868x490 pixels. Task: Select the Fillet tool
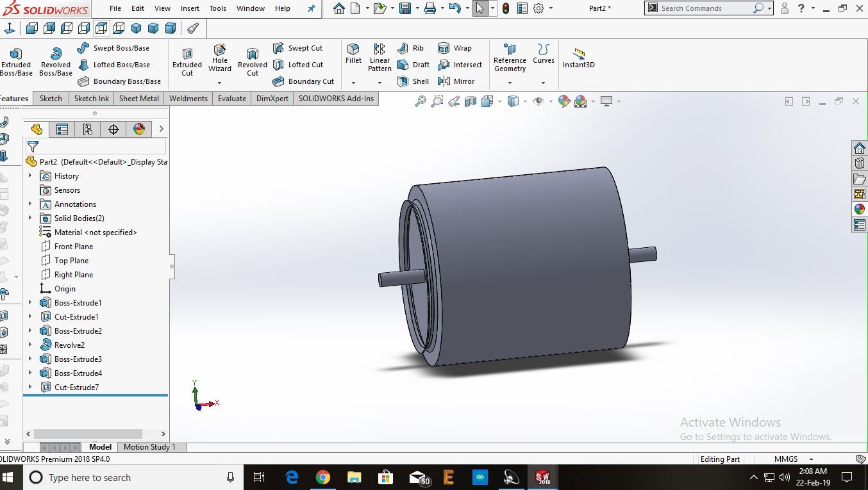pyautogui.click(x=353, y=56)
